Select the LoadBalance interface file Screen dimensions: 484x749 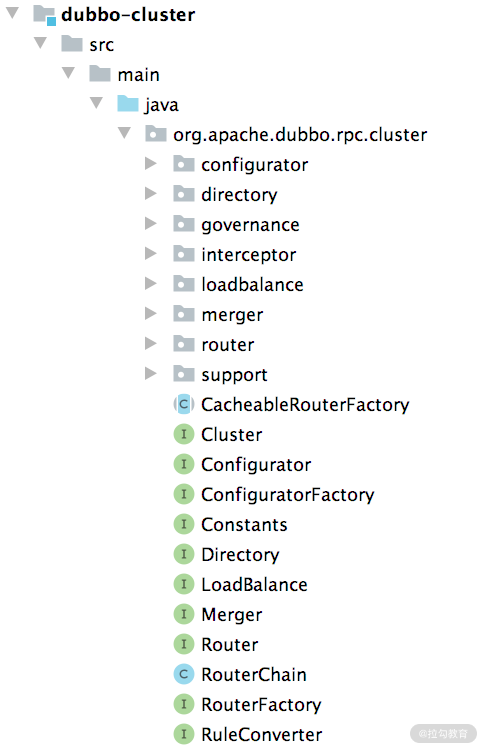click(x=254, y=585)
